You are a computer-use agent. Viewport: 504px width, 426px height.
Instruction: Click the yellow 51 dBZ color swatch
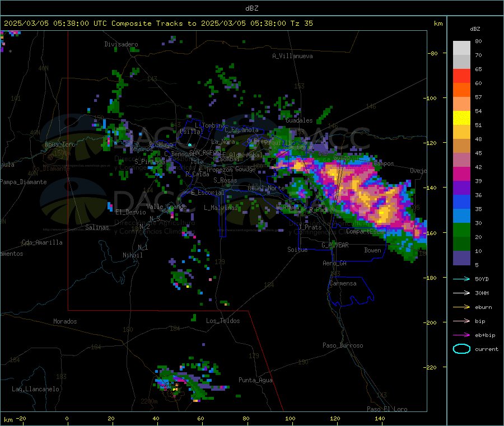pyautogui.click(x=461, y=118)
